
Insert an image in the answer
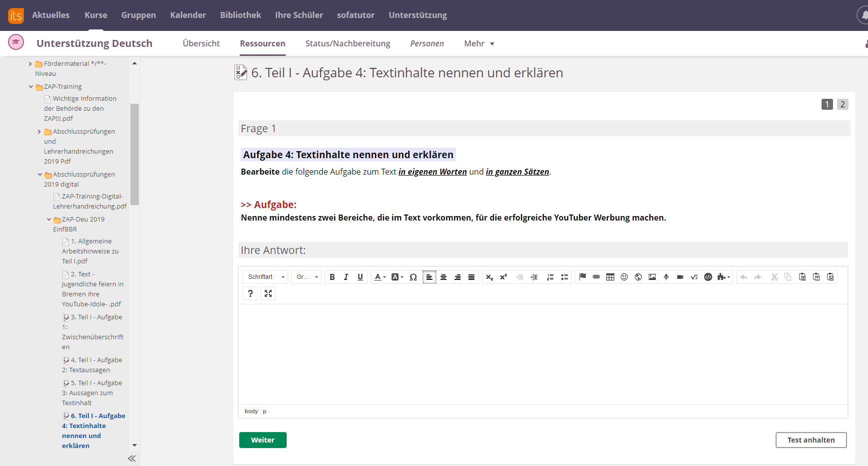pyautogui.click(x=652, y=277)
